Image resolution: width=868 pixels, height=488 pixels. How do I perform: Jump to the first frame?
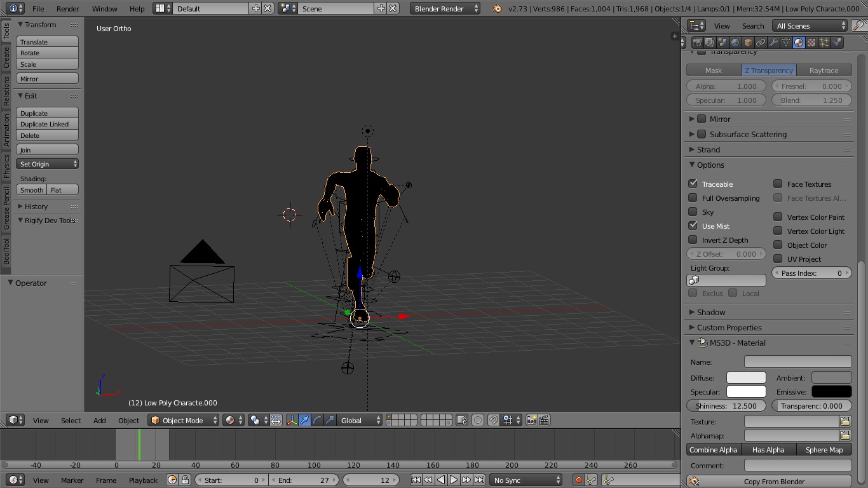click(416, 480)
